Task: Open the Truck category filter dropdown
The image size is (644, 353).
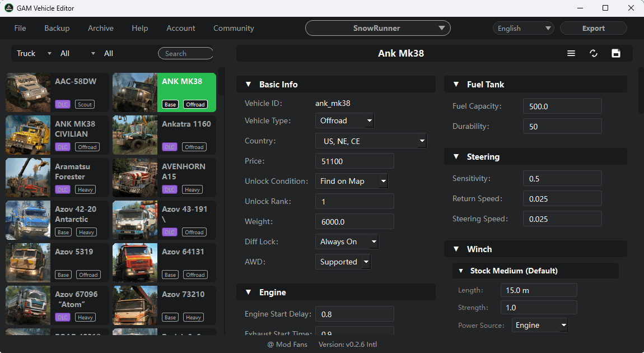Action: pos(34,53)
